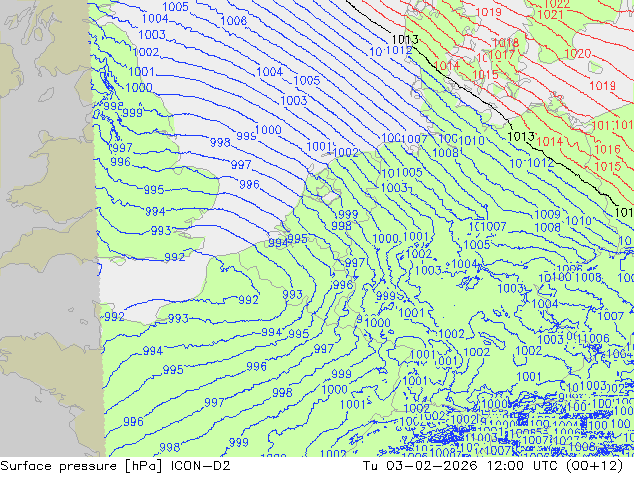Click the blue 1009 isobar label
The image size is (634, 490).
pyautogui.click(x=547, y=215)
